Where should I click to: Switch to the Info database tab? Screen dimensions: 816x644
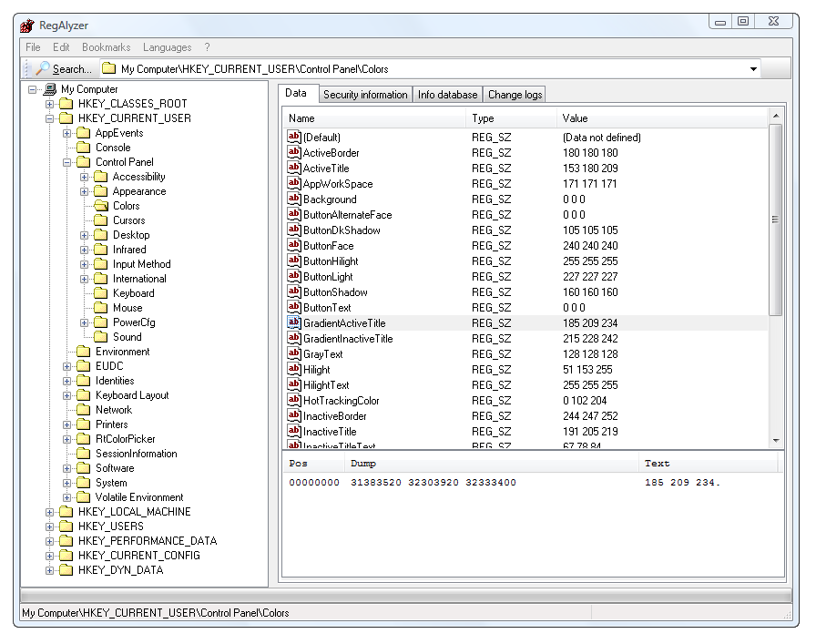pos(447,94)
